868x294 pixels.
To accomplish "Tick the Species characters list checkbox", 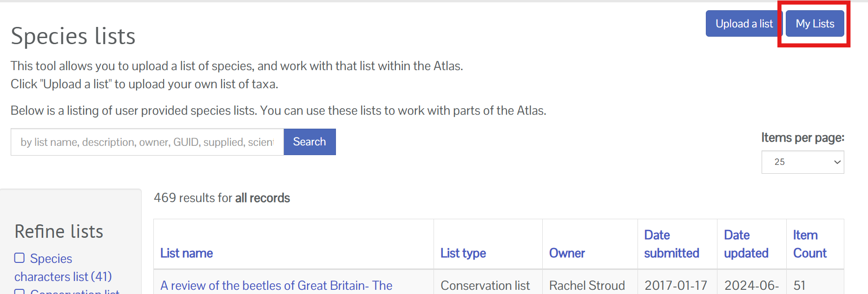I will [20, 258].
